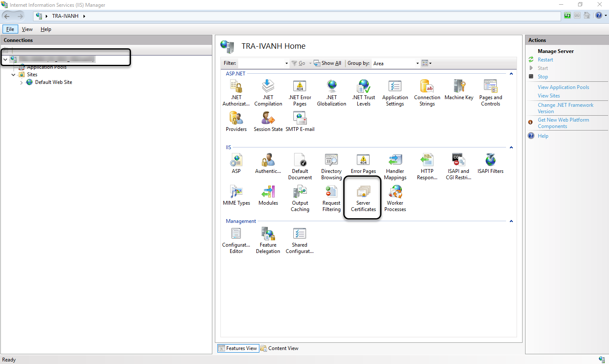Open Pages and Controls feature
This screenshot has height=364, width=609.
tap(490, 93)
